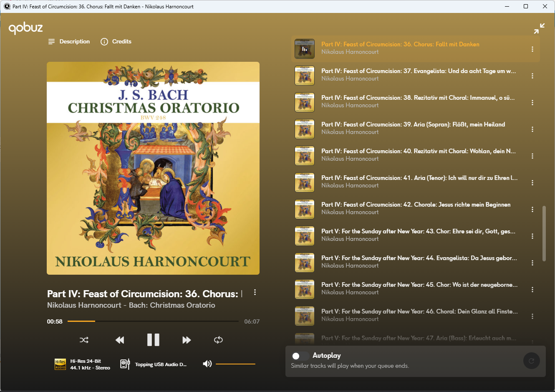Viewport: 555px width, 392px height.
Task: Open options menu for track 36 in queue
Action: tap(532, 49)
